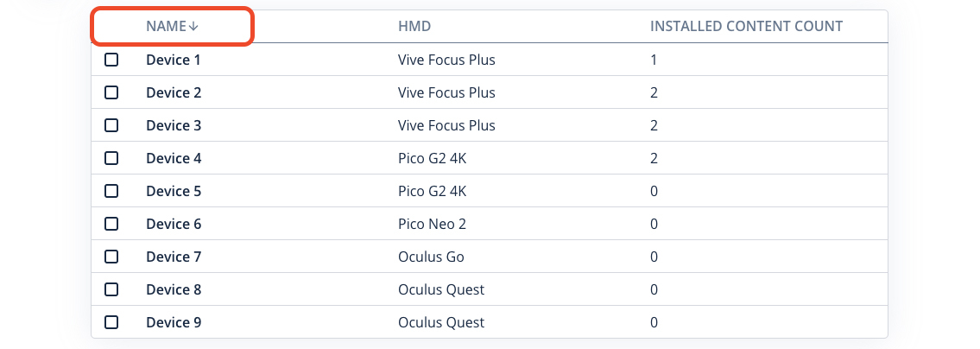Click the Device 9 name
Image resolution: width=980 pixels, height=349 pixels.
coord(174,322)
